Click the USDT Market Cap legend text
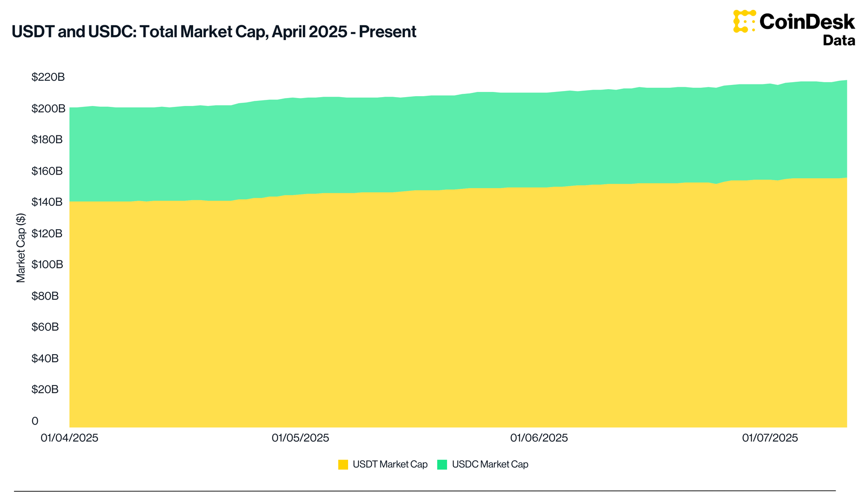The height and width of the screenshot is (504, 866). tap(391, 464)
